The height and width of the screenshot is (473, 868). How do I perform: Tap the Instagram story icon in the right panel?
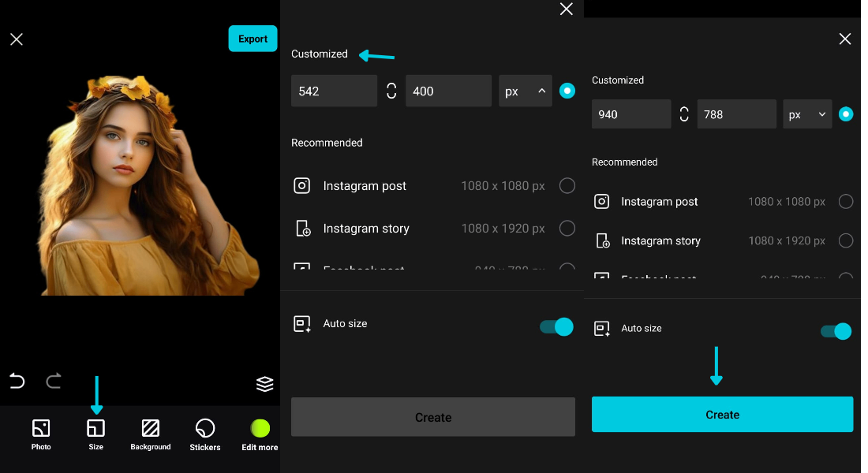(x=603, y=240)
